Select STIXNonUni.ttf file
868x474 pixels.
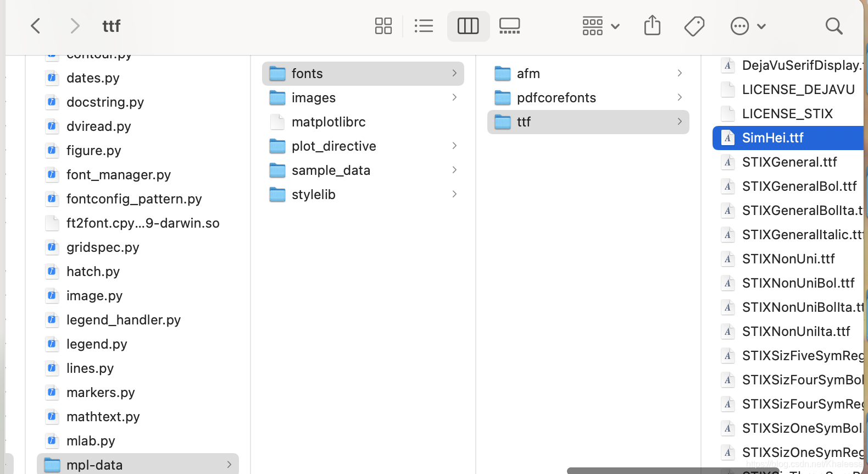click(788, 258)
